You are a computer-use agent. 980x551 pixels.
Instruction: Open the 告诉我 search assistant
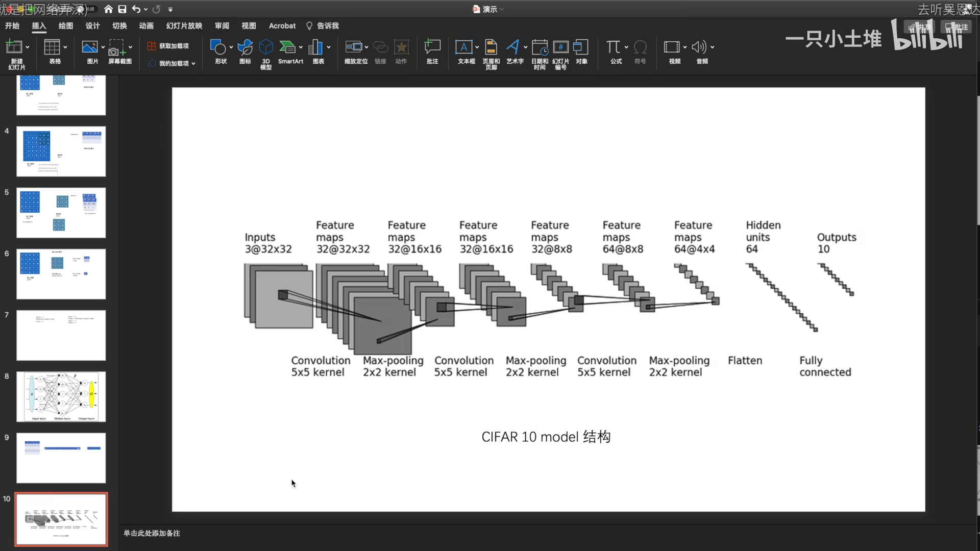327,26
